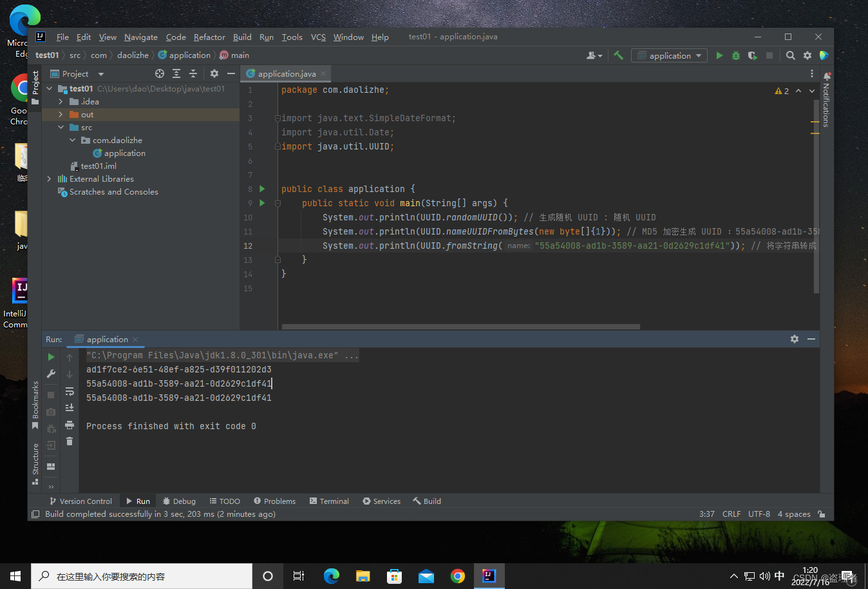Start debugging with the bug icon
This screenshot has height=589, width=868.
tap(736, 55)
